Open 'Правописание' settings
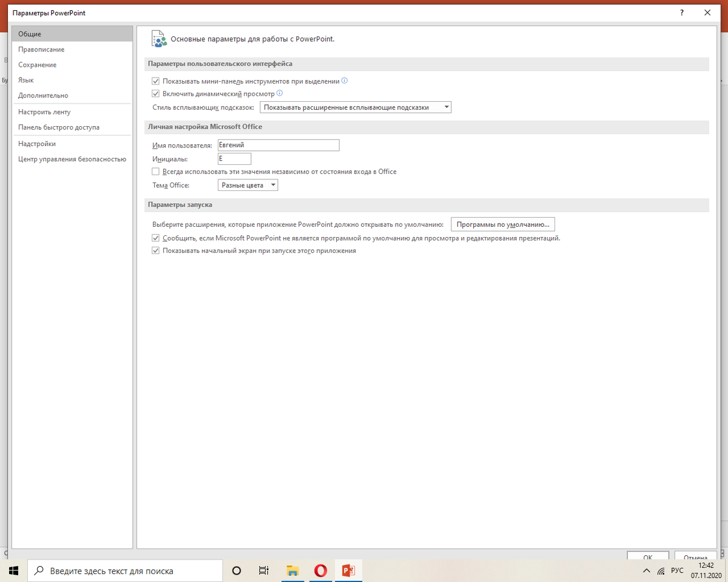The width and height of the screenshot is (728, 582). coord(72,49)
